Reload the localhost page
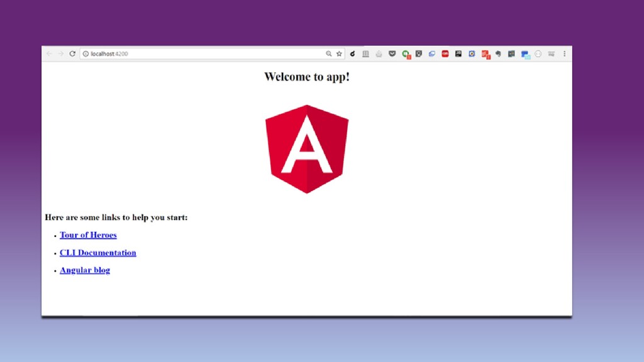Viewport: 644px width, 362px height. click(x=72, y=54)
